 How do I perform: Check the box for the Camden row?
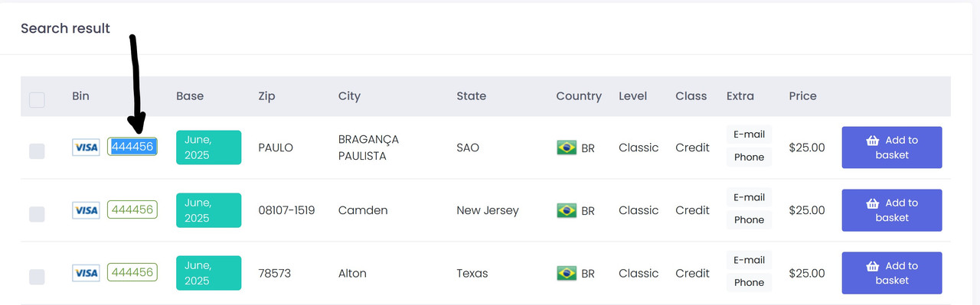coord(37,214)
